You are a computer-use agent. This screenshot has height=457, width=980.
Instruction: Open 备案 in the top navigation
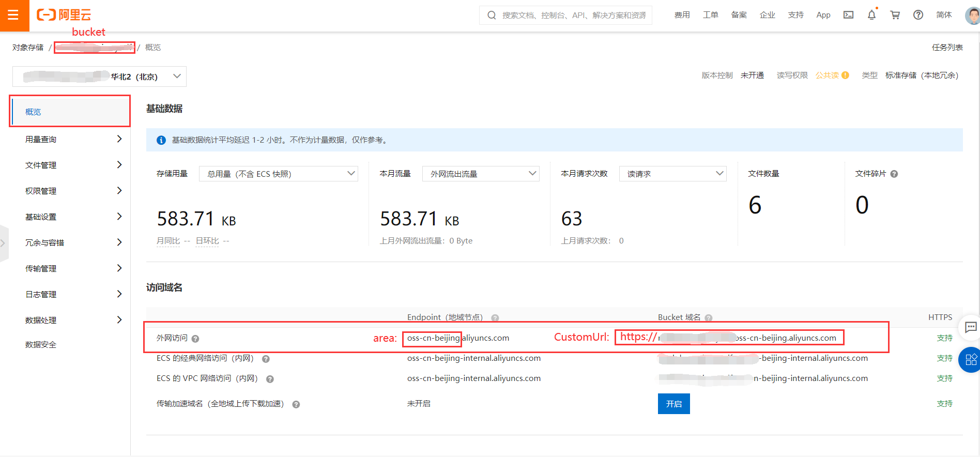[739, 15]
